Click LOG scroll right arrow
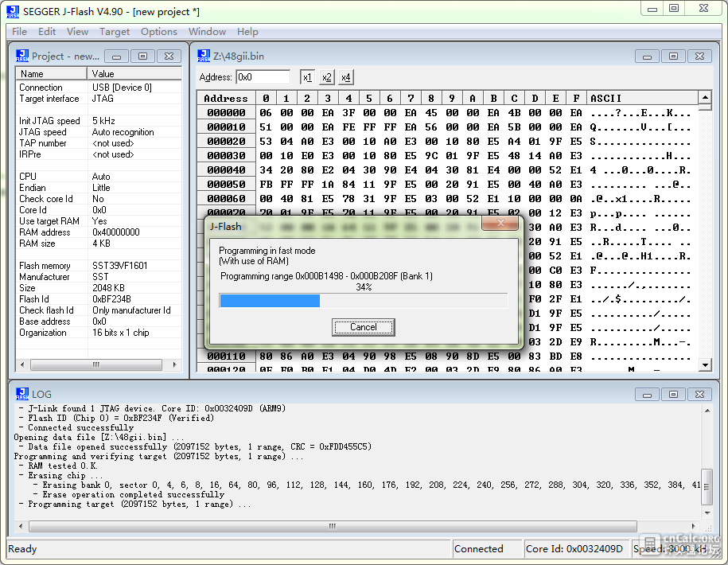 pyautogui.click(x=694, y=526)
